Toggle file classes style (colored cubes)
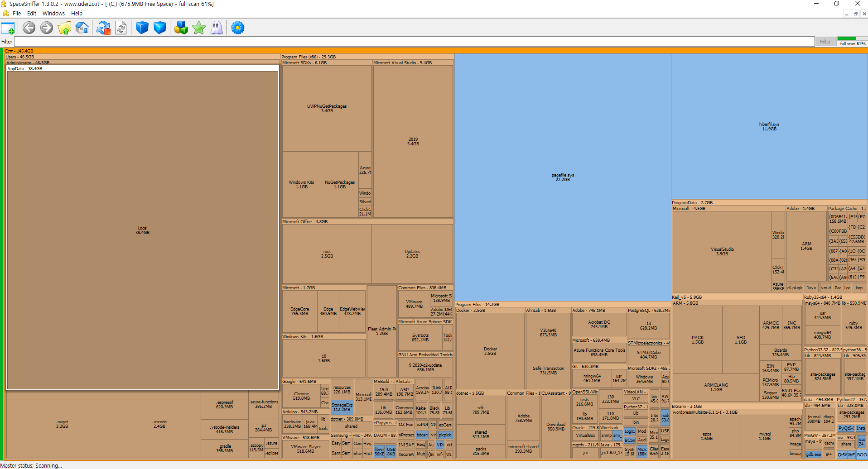The image size is (868, 469). 181,28
